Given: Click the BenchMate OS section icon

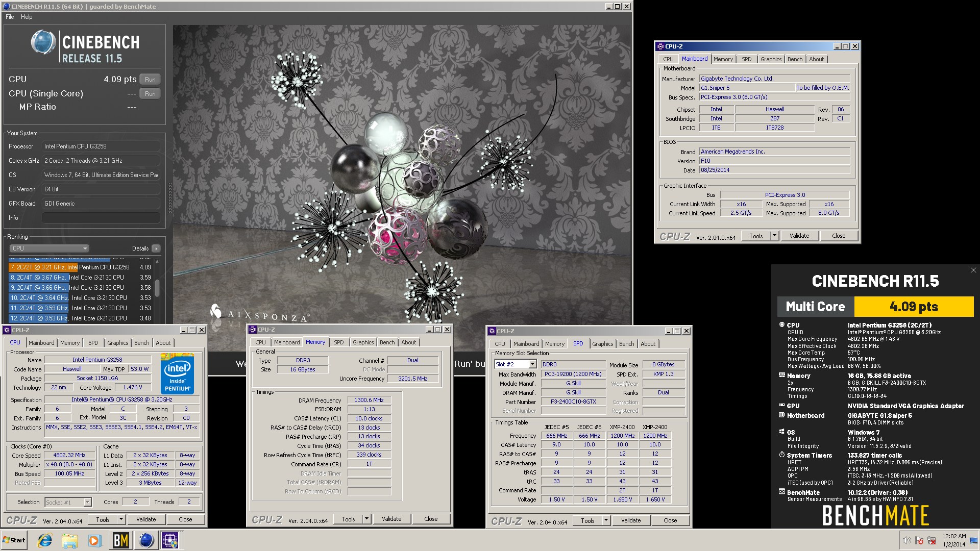Looking at the screenshot, I should 781,432.
